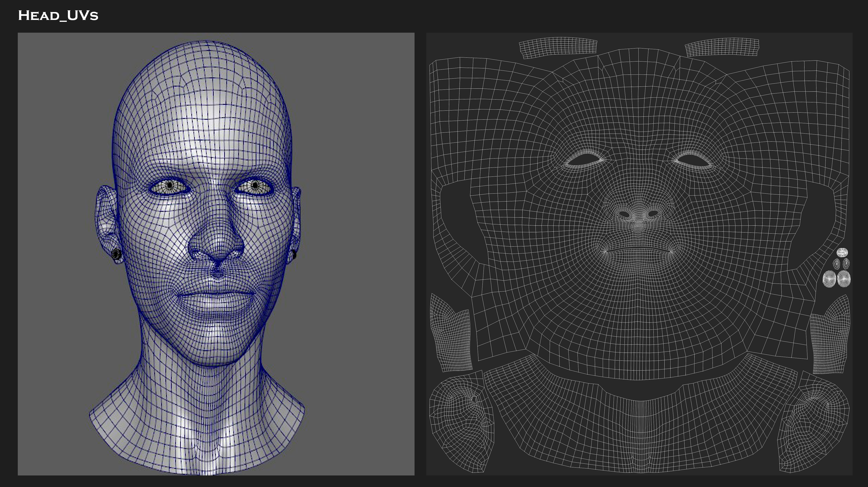Select the top-left curved strip UV island
The width and height of the screenshot is (868, 487).
coord(558,47)
